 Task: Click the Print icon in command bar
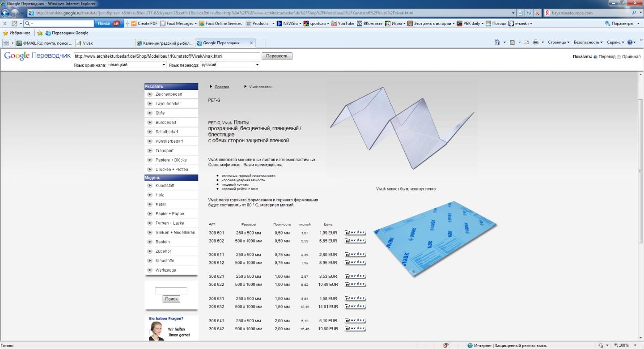(535, 43)
